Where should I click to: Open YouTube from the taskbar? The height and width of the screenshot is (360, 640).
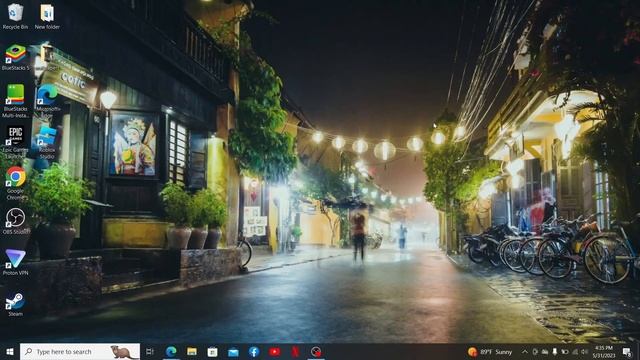(274, 351)
